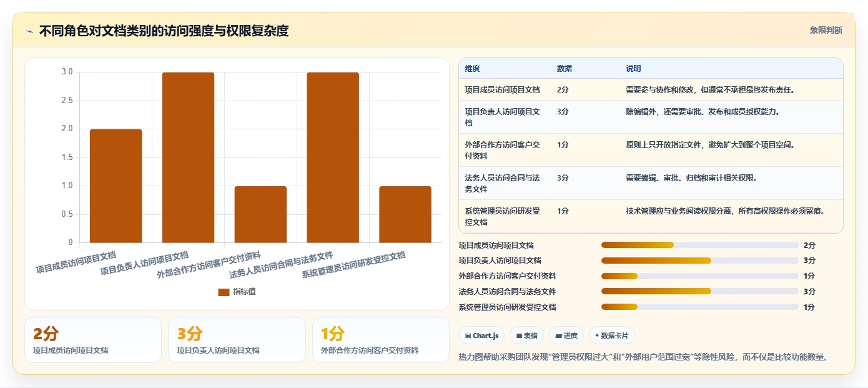Viewport: 868px width, 388px height.
Task: Click the 1.5 tick on the chart y-axis
Action: 67,157
